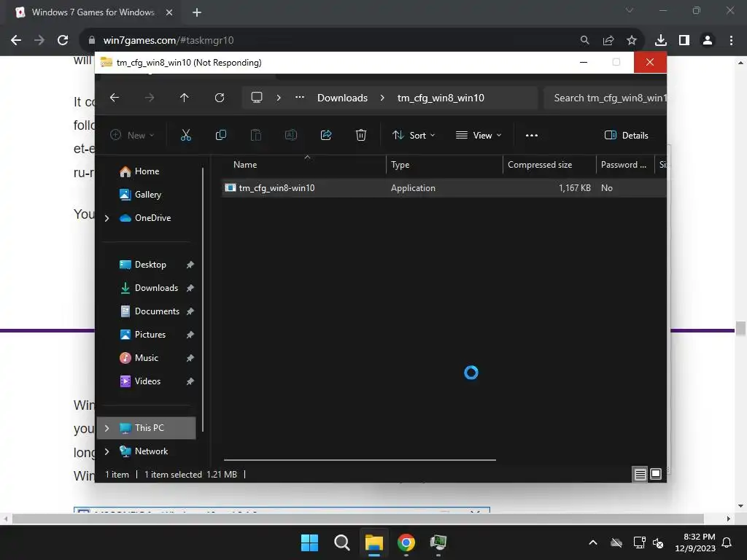The height and width of the screenshot is (560, 747).
Task: Open pinned Desktop folder
Action: (147, 265)
